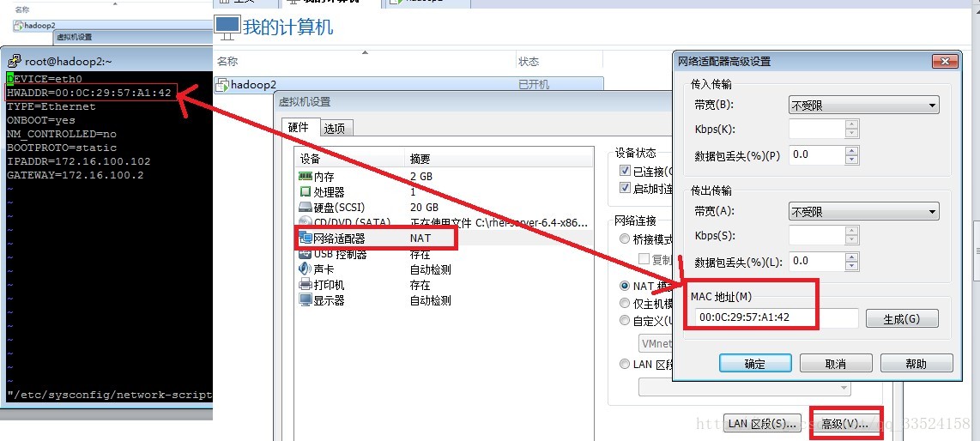
Task: Click sort arrow above Name column in My Computer
Action: tap(366, 52)
